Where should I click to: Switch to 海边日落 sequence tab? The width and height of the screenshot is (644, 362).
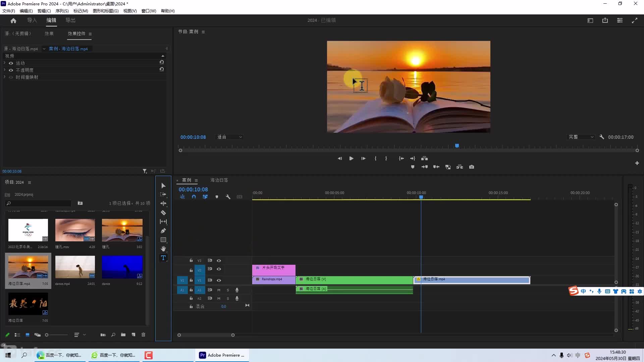click(219, 180)
